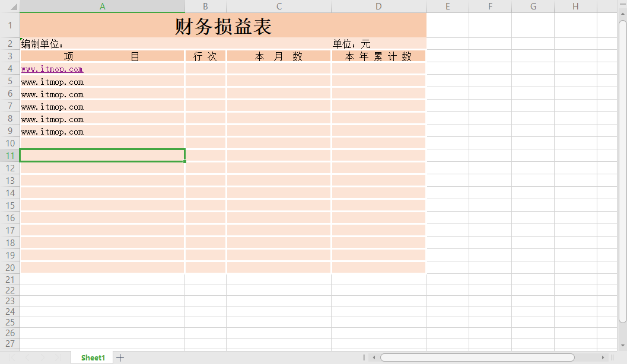Click the horizontal scrollbar left arrow
The height and width of the screenshot is (364, 627).
coord(374,357)
